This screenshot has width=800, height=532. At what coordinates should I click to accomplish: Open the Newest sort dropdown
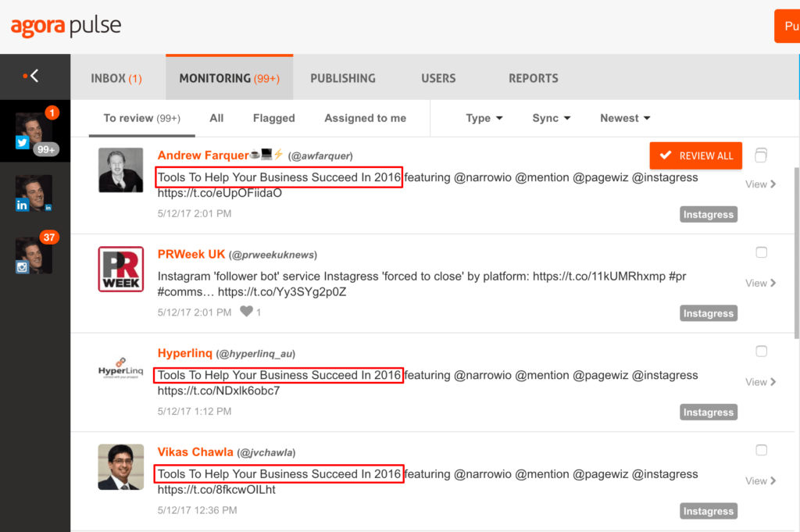(x=625, y=118)
